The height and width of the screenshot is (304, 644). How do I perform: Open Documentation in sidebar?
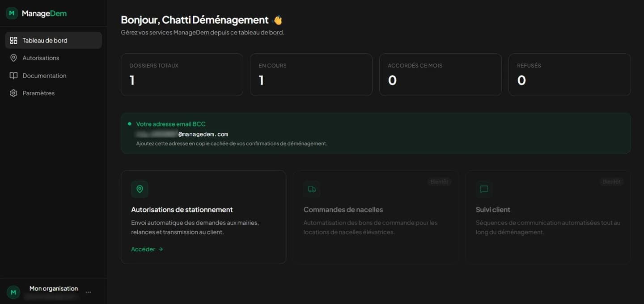click(x=53, y=76)
